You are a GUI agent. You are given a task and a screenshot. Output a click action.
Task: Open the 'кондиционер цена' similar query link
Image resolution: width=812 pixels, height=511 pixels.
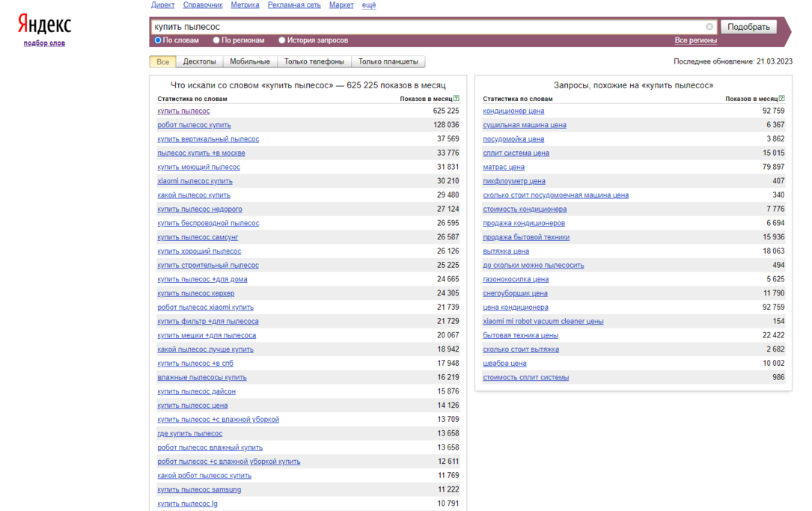[513, 111]
